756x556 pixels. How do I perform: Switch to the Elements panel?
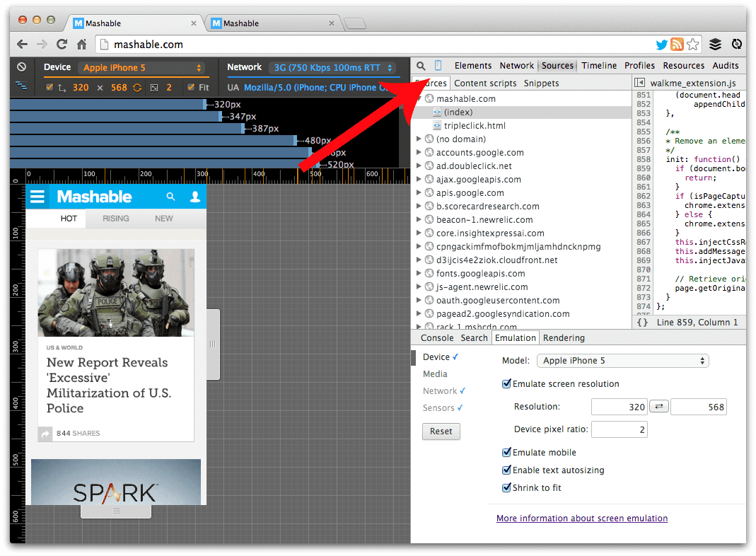473,66
